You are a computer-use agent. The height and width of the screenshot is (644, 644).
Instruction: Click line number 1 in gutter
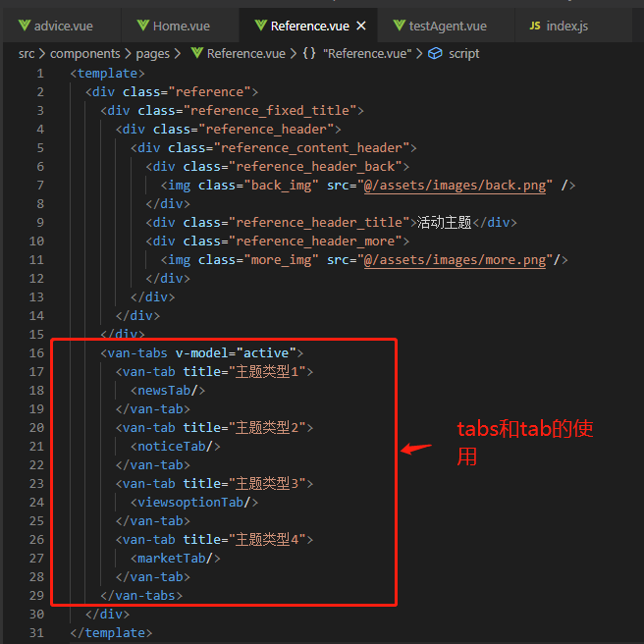pyautogui.click(x=40, y=73)
